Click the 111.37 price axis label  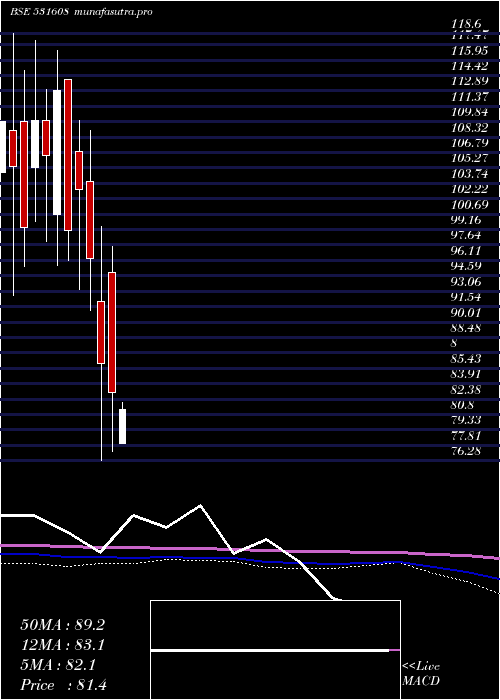(470, 97)
